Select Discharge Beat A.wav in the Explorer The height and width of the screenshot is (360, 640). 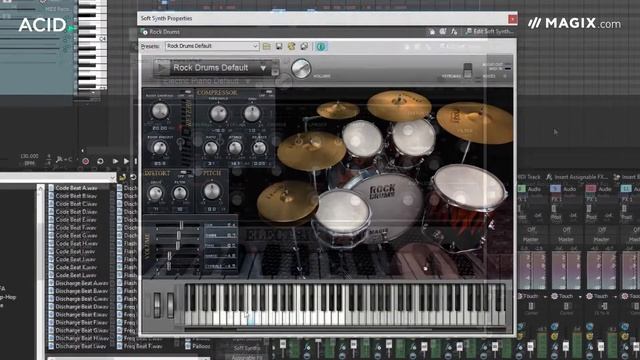click(x=78, y=283)
